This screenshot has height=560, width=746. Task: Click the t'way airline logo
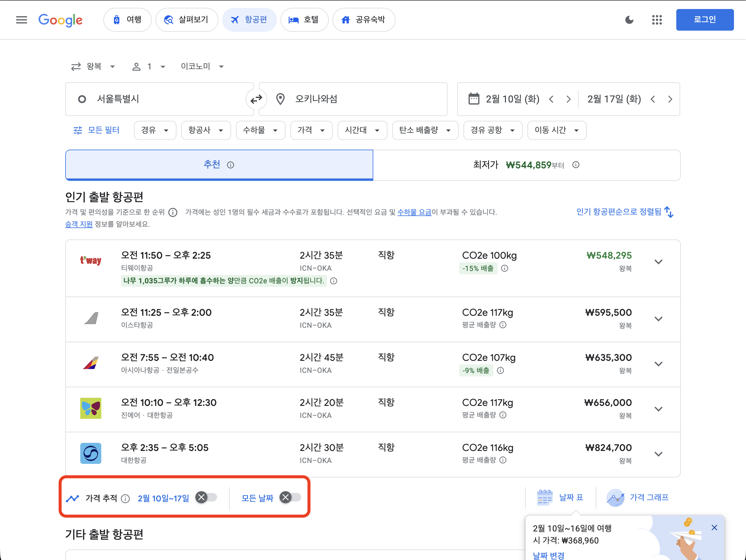pyautogui.click(x=90, y=260)
